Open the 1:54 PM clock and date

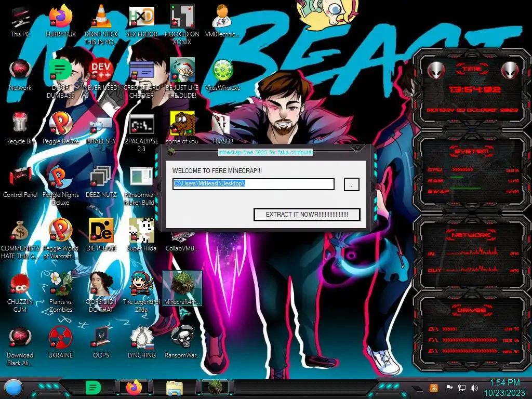[x=504, y=388]
